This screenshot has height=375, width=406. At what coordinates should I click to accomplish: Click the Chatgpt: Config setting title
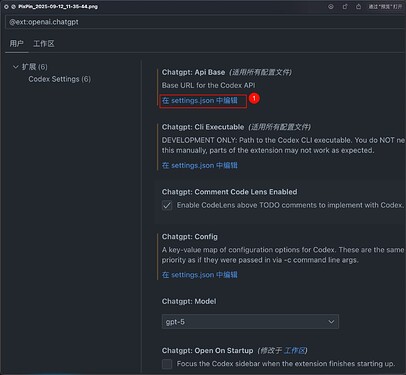pyautogui.click(x=190, y=237)
